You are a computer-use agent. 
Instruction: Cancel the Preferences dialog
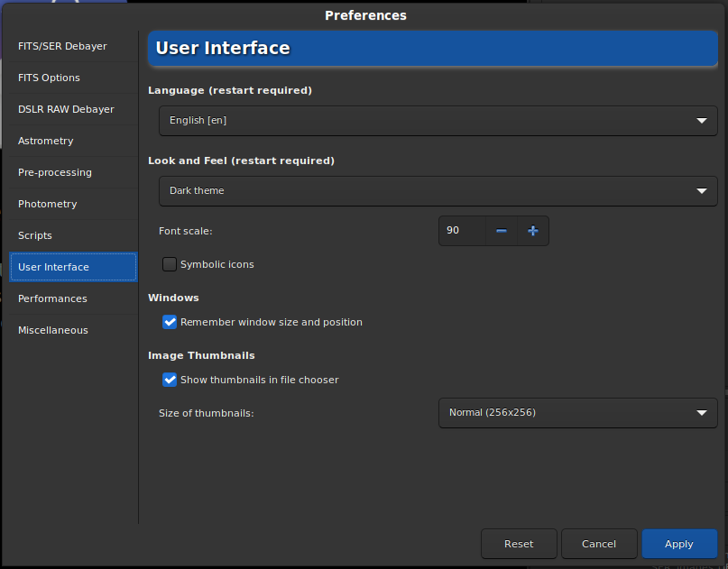599,544
